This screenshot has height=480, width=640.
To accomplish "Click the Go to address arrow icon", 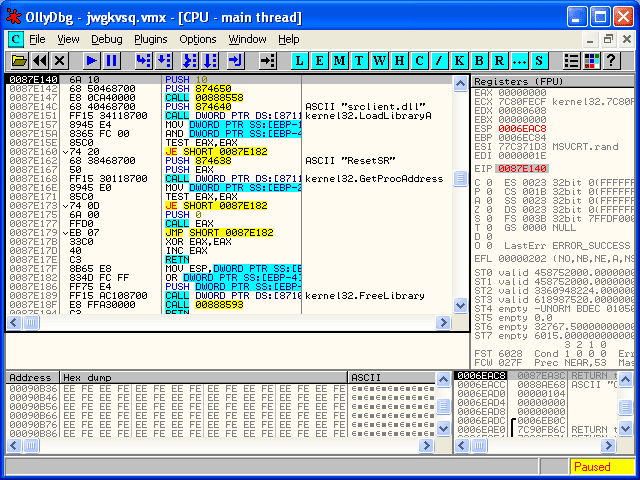I will pyautogui.click(x=267, y=61).
